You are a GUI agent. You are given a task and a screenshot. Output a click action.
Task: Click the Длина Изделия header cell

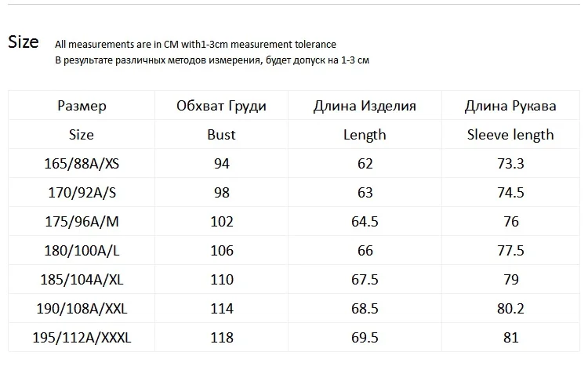[365, 105]
